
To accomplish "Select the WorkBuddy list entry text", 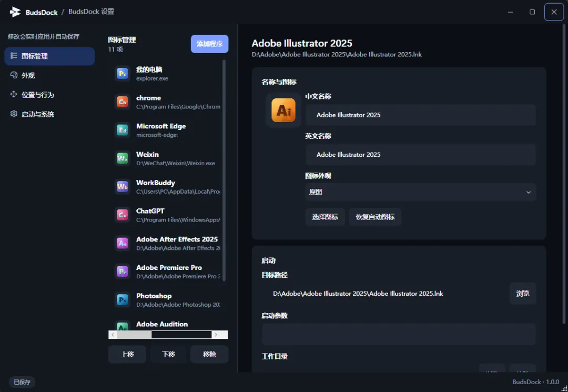I will click(x=155, y=183).
